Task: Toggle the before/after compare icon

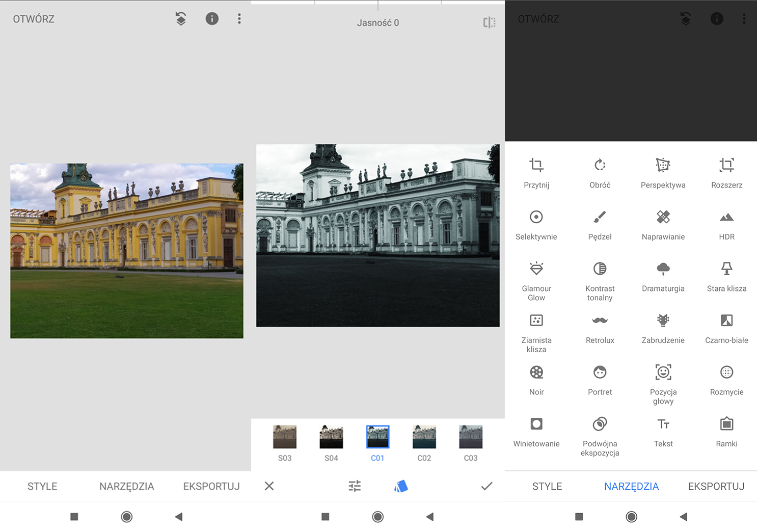Action: [489, 22]
